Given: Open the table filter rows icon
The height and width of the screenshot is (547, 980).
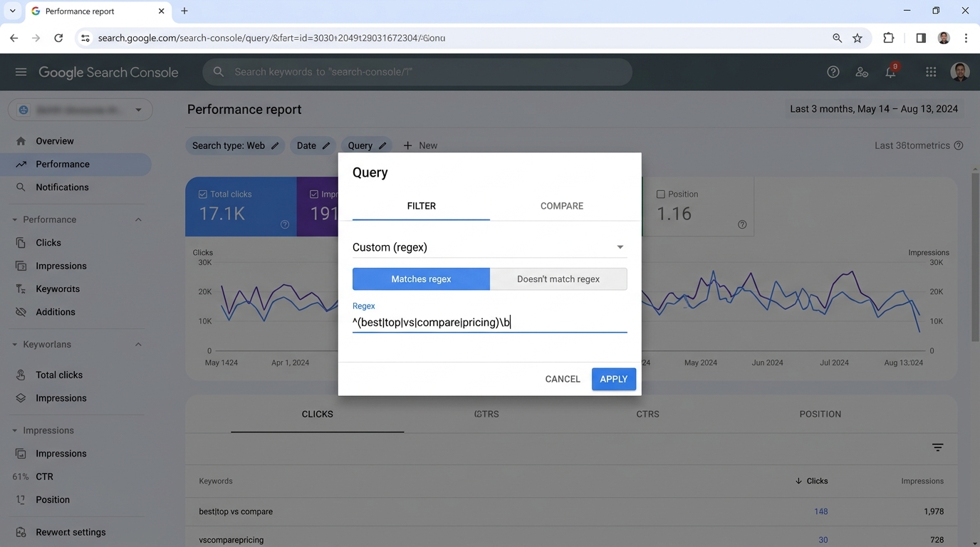Looking at the screenshot, I should (937, 447).
